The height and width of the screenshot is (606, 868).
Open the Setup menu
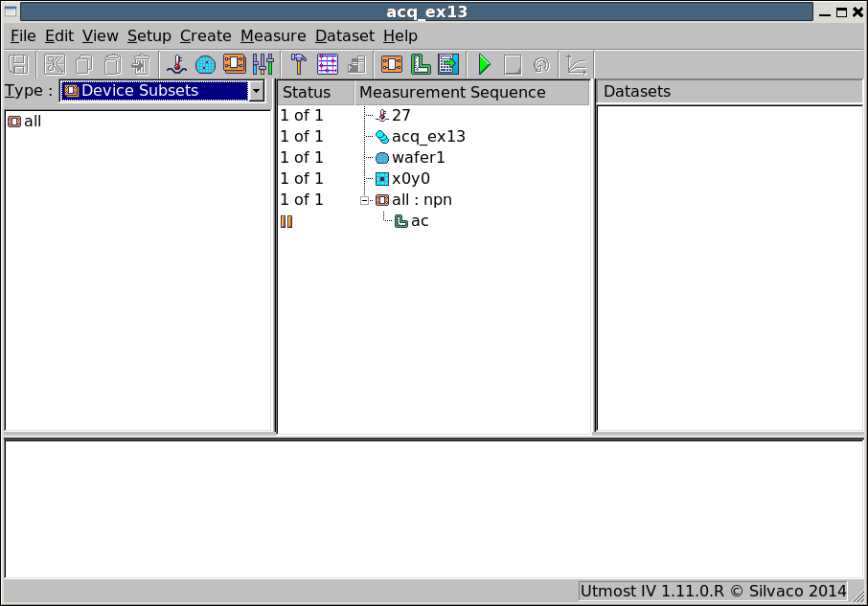149,36
